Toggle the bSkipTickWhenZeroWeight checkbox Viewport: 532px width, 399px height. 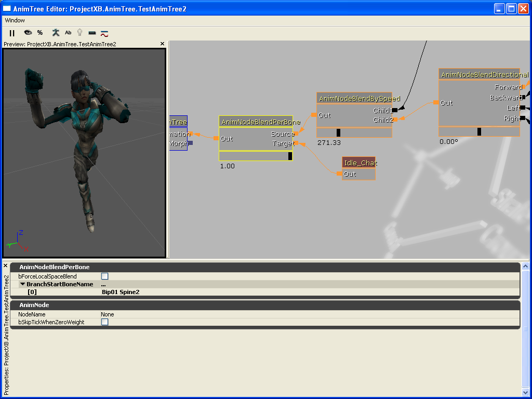coord(104,322)
